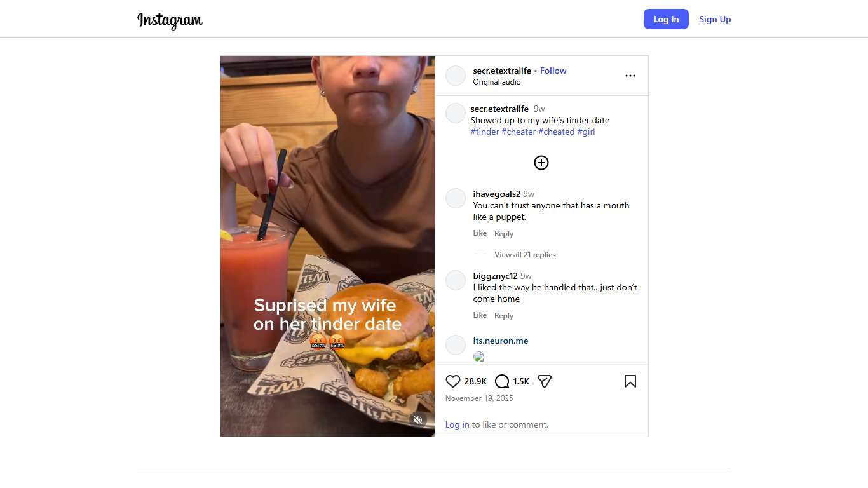This screenshot has height=488, width=868.
Task: Expand View all 21 replies
Action: pyautogui.click(x=525, y=255)
